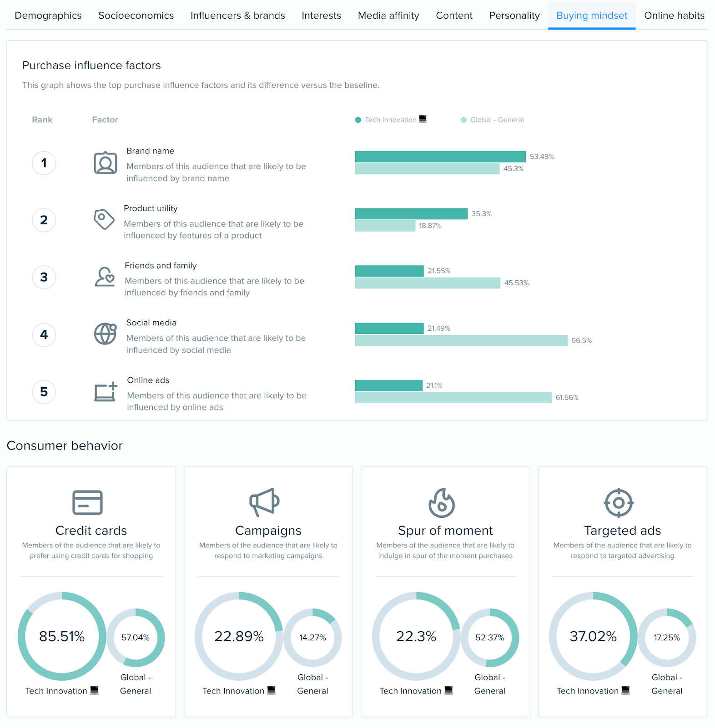The width and height of the screenshot is (715, 728).
Task: Click the Brand name portrait icon
Action: point(105,163)
